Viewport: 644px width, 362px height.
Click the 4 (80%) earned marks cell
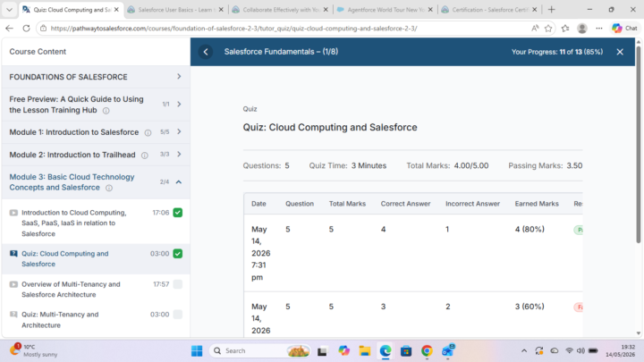(x=530, y=229)
